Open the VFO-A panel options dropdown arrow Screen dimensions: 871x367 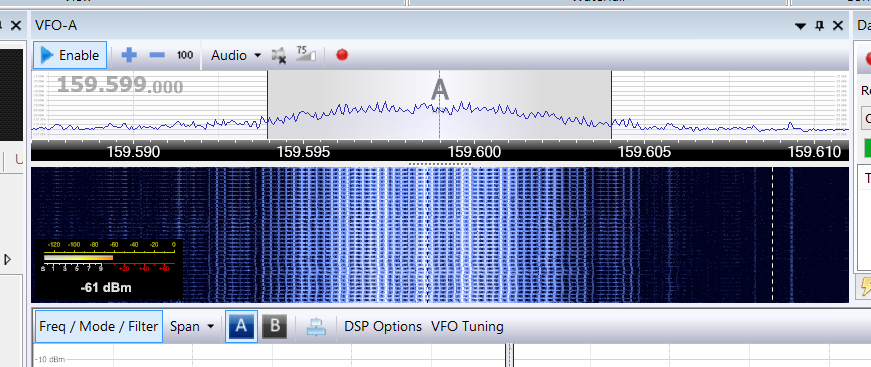coord(800,26)
